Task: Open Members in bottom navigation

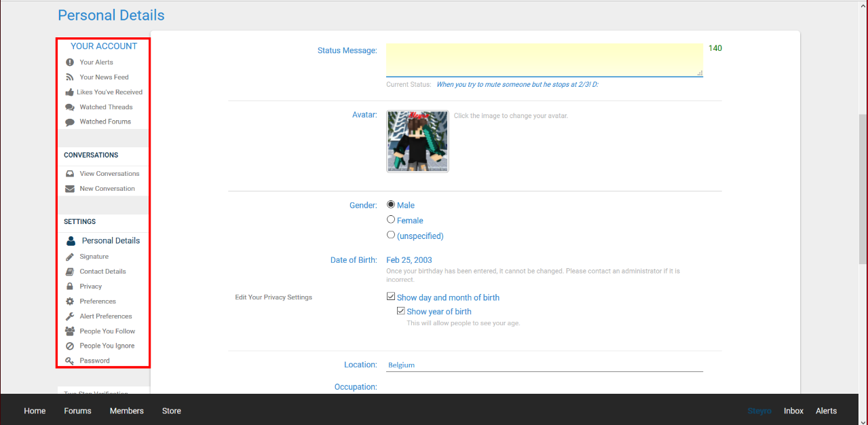Action: (x=127, y=411)
